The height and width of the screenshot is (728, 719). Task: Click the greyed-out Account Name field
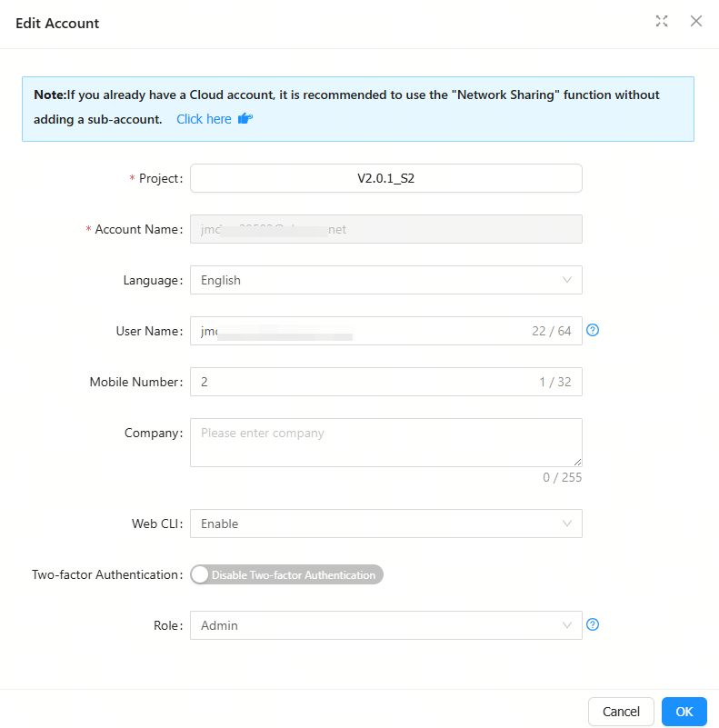point(385,229)
